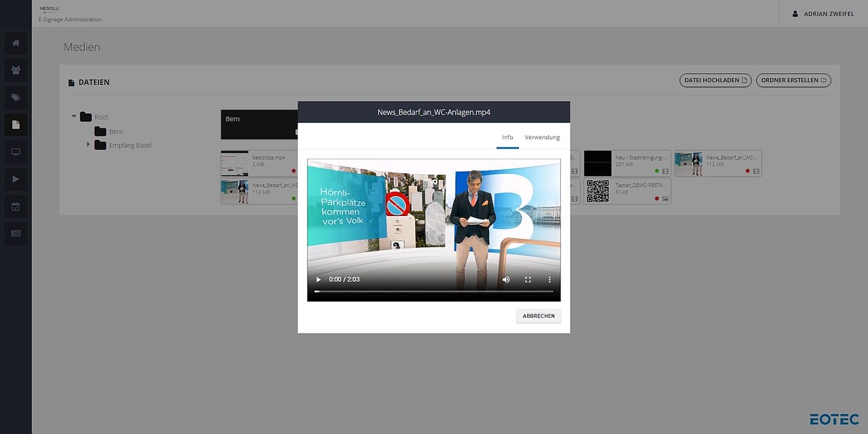Open the Adrian Zweifel user menu
The width and height of the screenshot is (868, 434).
coord(823,14)
